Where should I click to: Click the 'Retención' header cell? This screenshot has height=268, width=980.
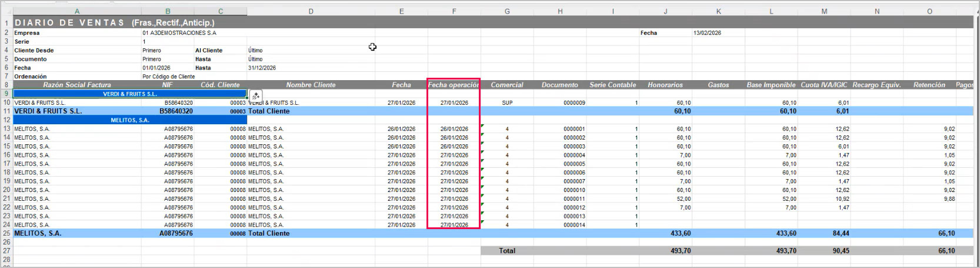pos(929,85)
